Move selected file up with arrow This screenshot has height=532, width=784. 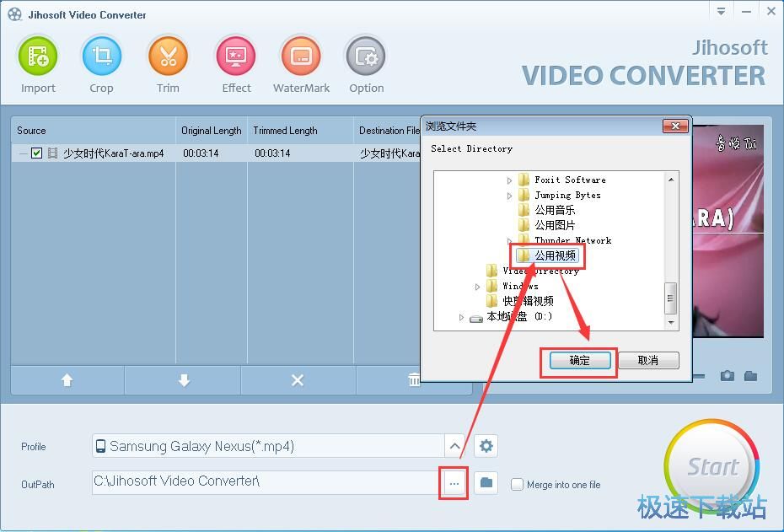click(x=67, y=380)
